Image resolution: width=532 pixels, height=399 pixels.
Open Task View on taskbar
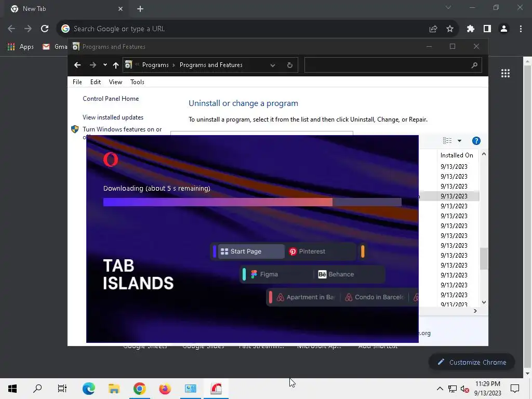click(62, 389)
